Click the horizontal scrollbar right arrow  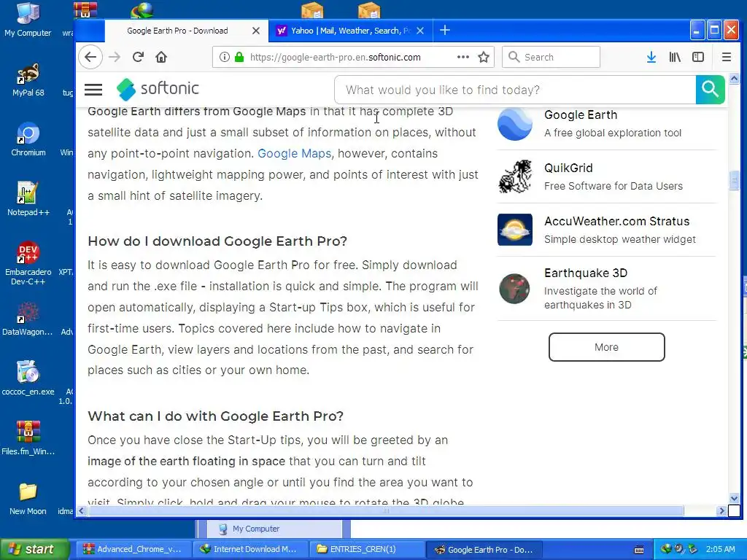(721, 511)
